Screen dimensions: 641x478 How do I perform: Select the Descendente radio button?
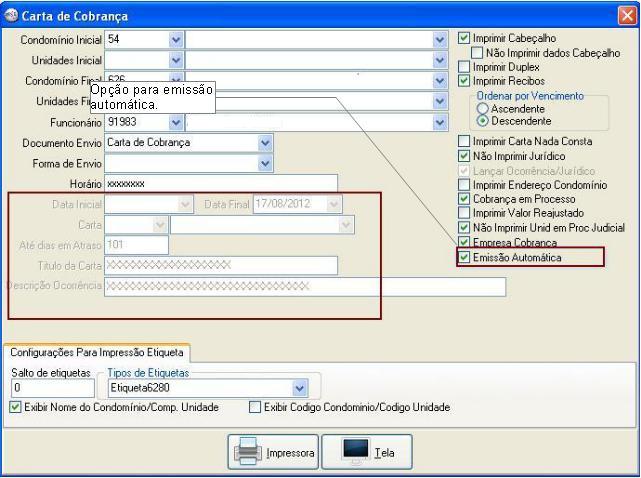click(x=483, y=121)
